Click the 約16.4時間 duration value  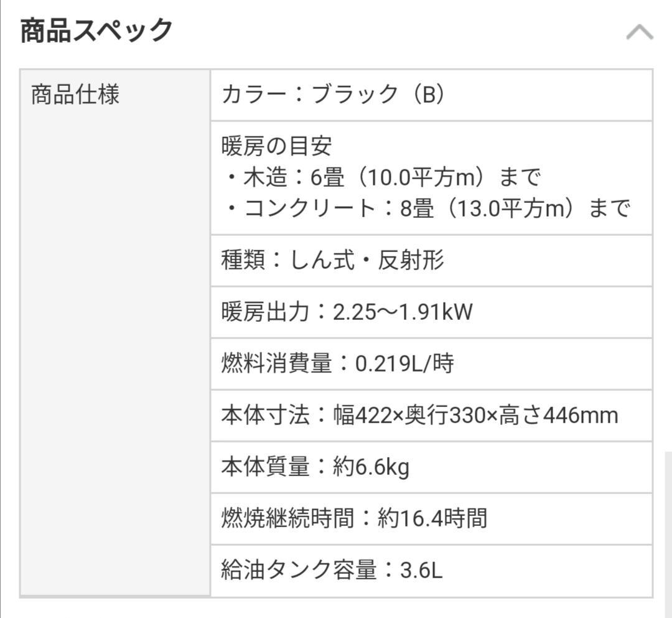(432, 518)
